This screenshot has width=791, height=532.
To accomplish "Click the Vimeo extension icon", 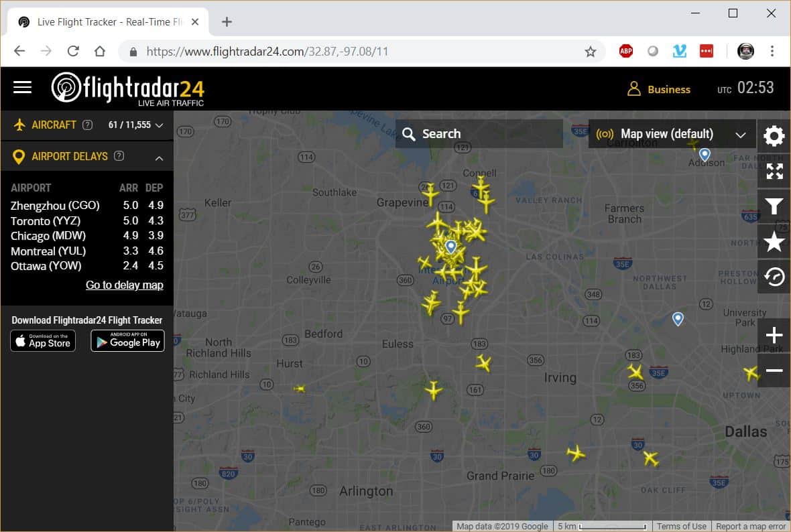I will (679, 51).
